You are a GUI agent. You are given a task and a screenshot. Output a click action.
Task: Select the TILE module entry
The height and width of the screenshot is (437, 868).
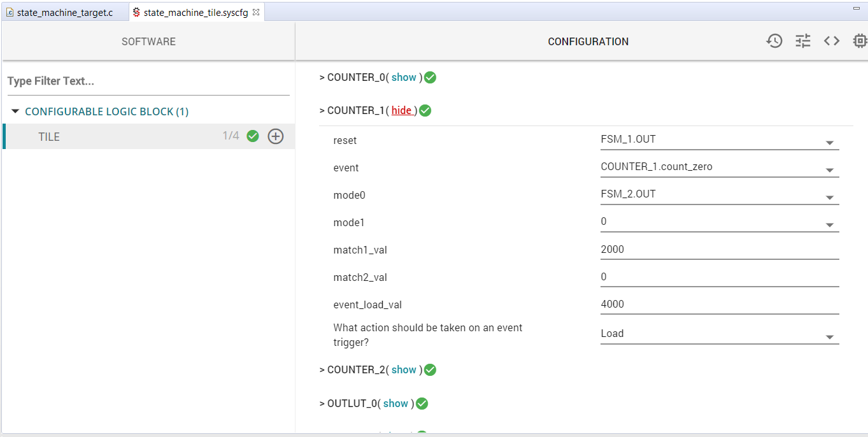tap(49, 137)
